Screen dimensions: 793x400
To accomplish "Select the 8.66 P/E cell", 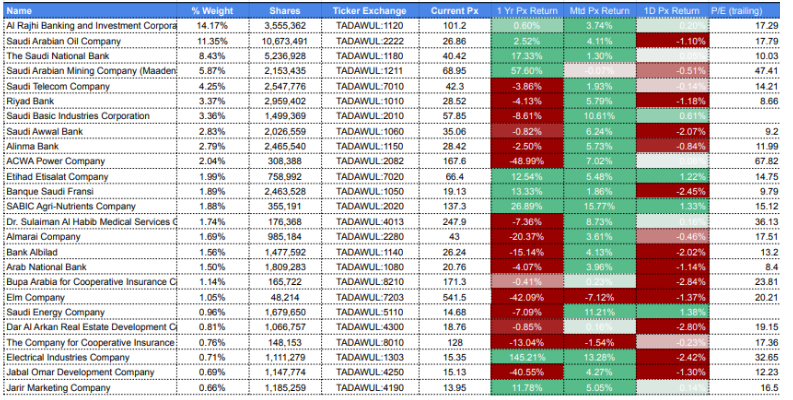I will [x=744, y=101].
